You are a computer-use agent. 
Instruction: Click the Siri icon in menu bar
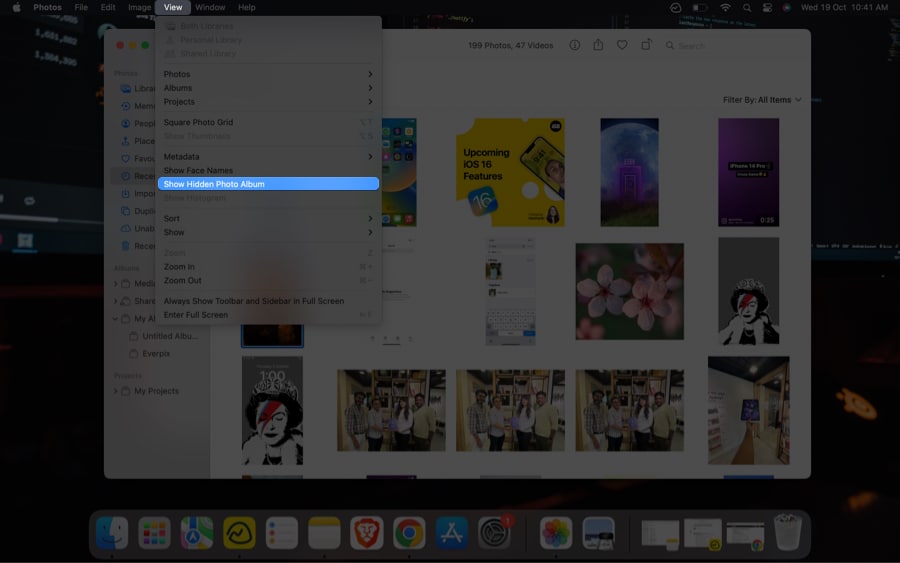(786, 7)
